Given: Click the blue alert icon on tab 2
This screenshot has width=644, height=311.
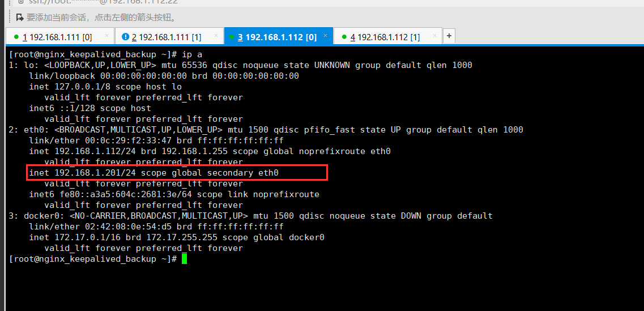Looking at the screenshot, I should [126, 37].
